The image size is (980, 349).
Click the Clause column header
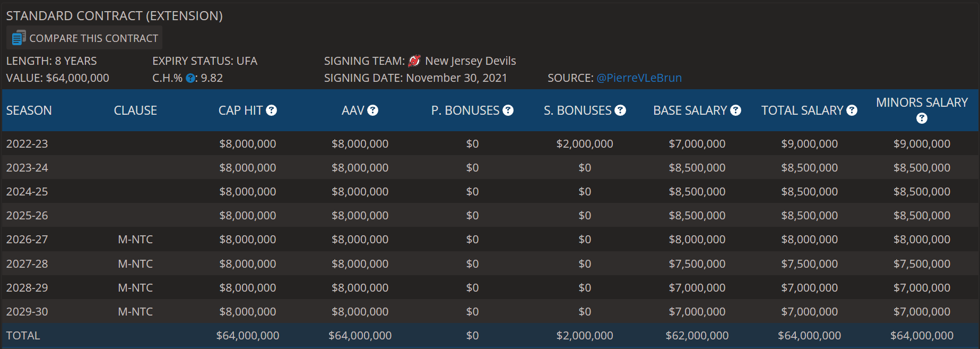tap(135, 110)
